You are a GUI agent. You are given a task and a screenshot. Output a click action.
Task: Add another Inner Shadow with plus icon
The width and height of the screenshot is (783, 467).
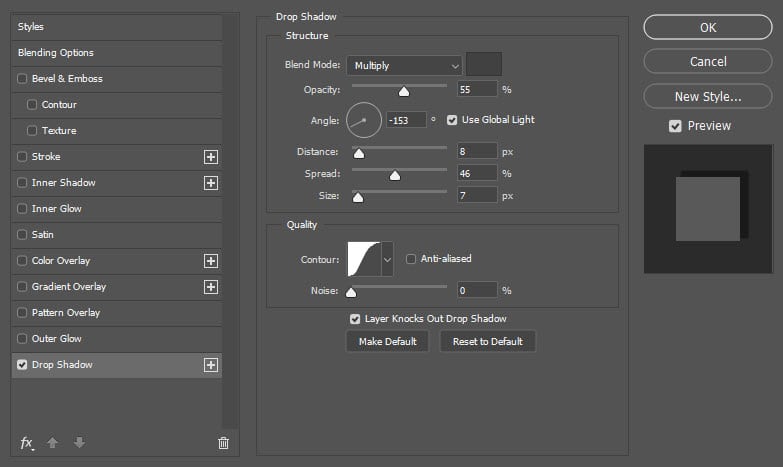(211, 183)
